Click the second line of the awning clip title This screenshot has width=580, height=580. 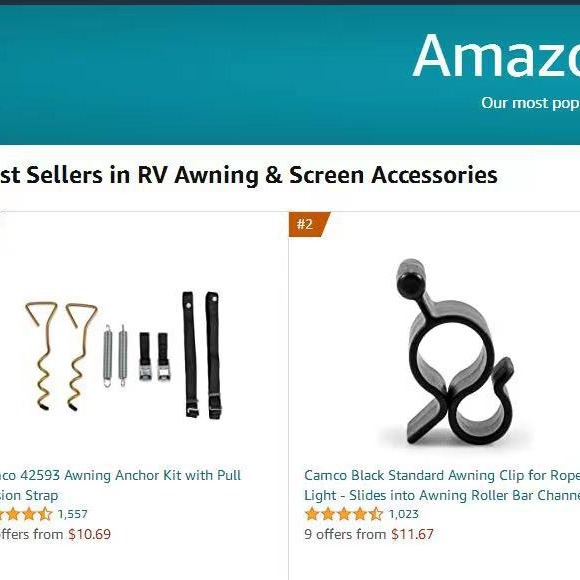click(x=442, y=495)
